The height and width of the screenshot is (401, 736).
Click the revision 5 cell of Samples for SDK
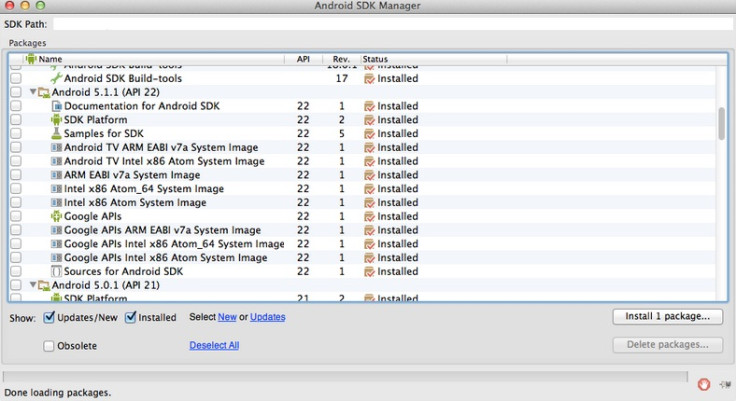click(342, 133)
